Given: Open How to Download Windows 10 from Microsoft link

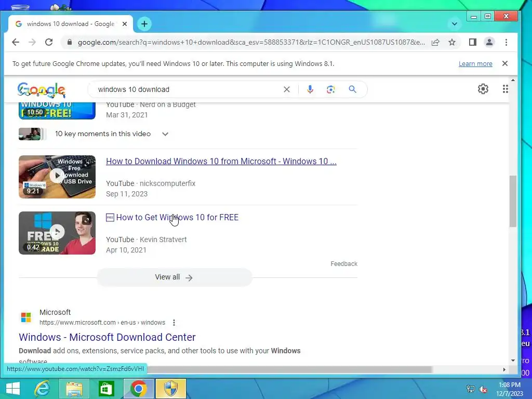Looking at the screenshot, I should 221,161.
